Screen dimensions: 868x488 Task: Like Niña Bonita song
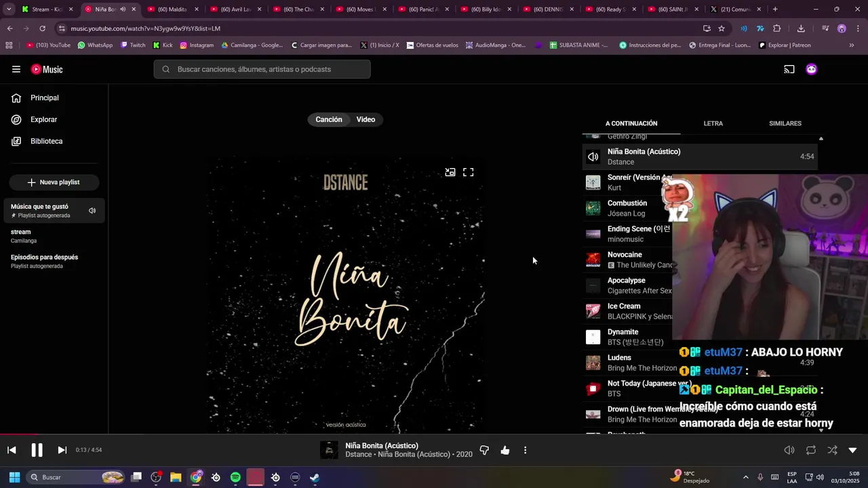point(505,450)
